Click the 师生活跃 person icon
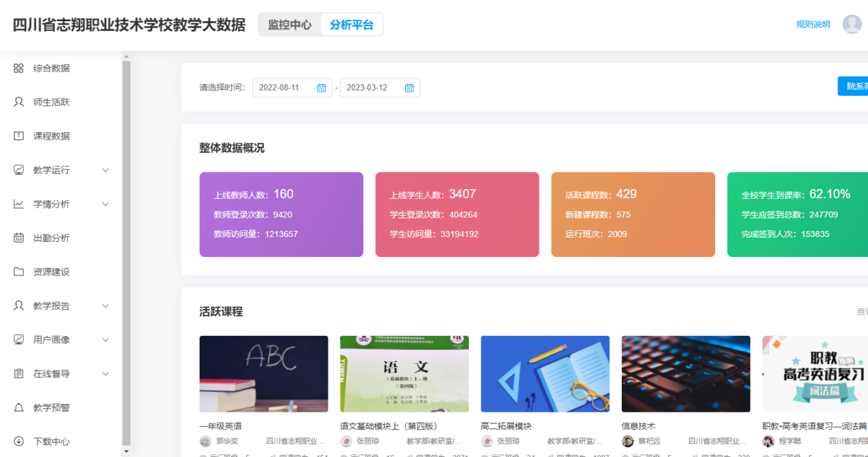The image size is (868, 457). 19,102
